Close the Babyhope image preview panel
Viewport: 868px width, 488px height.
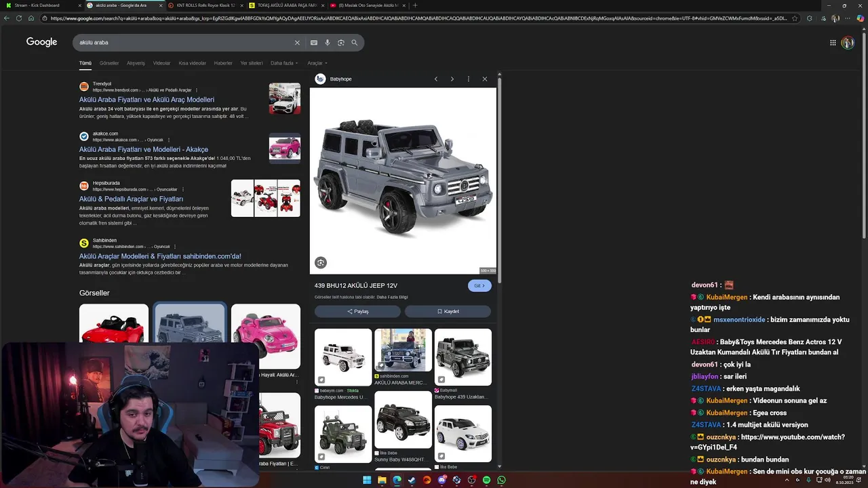pos(485,79)
